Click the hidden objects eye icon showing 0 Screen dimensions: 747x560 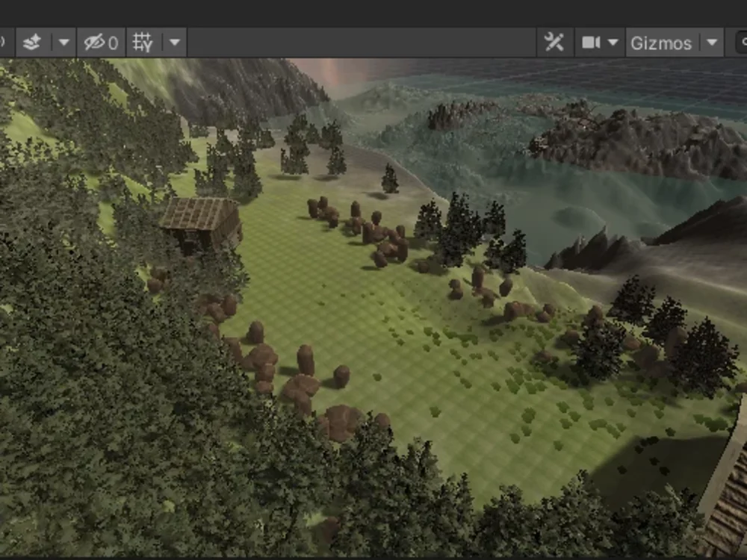(x=99, y=43)
